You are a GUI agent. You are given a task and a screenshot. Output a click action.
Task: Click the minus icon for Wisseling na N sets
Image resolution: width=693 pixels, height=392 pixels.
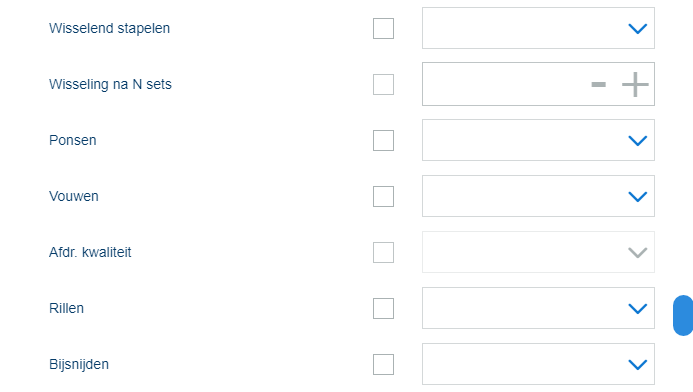click(x=598, y=84)
